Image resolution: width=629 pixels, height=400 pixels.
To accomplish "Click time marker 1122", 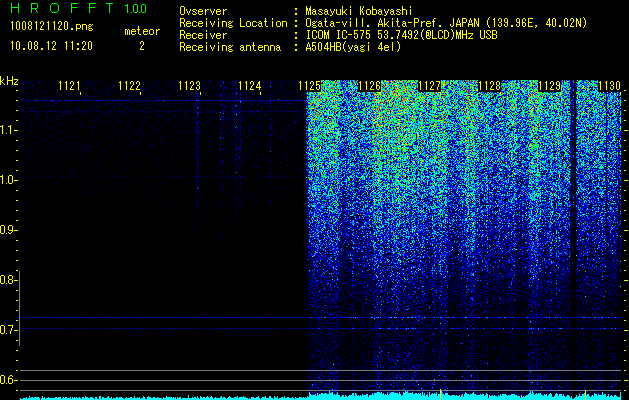I will [x=129, y=86].
